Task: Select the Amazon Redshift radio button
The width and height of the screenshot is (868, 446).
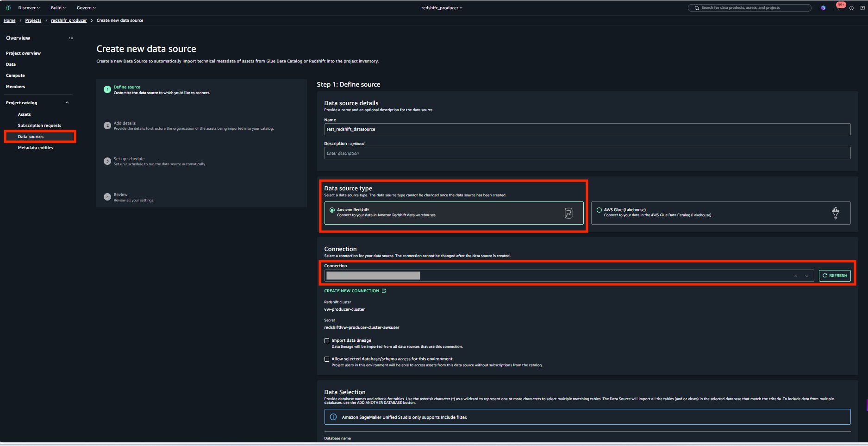Action: click(x=332, y=210)
